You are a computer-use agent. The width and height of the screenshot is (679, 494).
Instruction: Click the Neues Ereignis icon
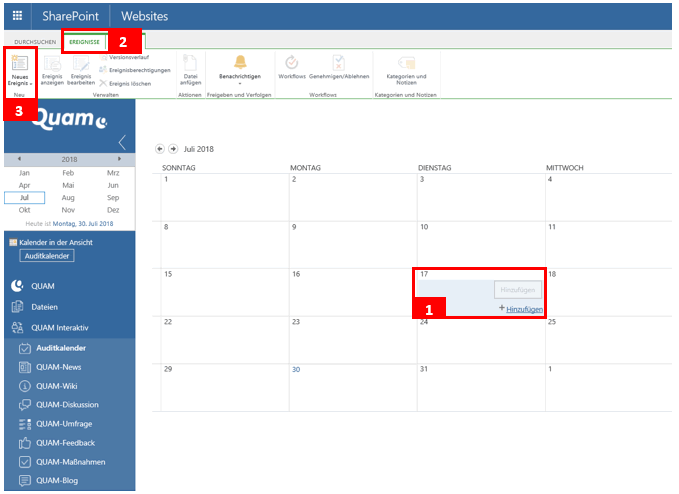[x=19, y=63]
